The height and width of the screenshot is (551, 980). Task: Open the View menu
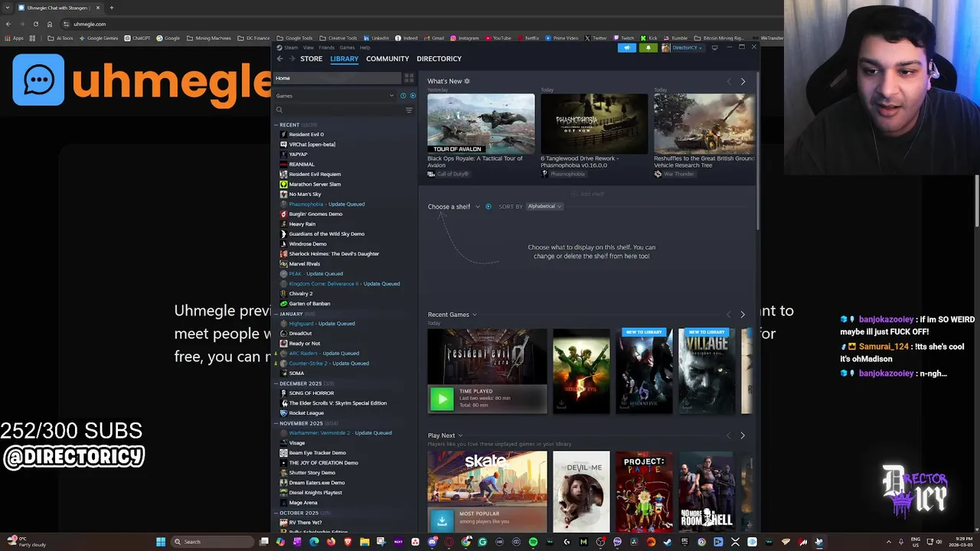pyautogui.click(x=308, y=47)
